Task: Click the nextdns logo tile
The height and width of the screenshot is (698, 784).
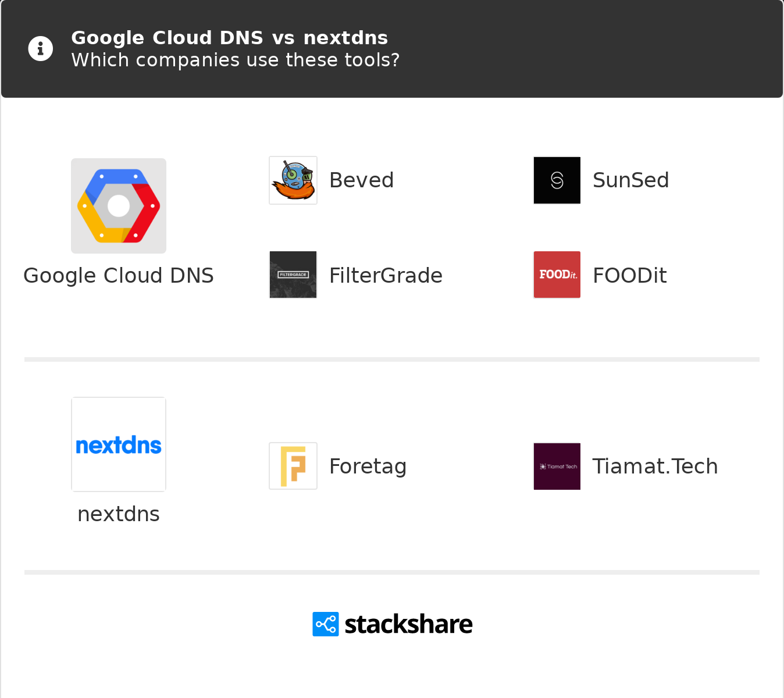Action: [x=119, y=444]
